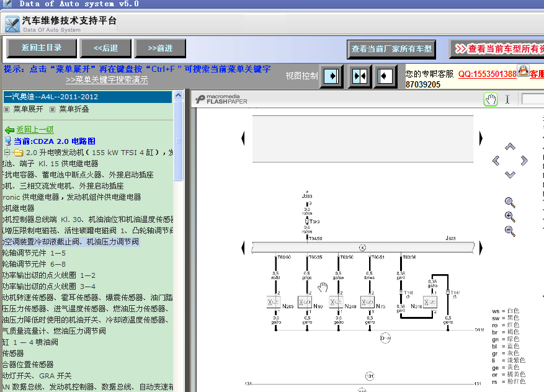Click the QQ:1553501388 customer service link
544x392 pixels.
point(487,74)
